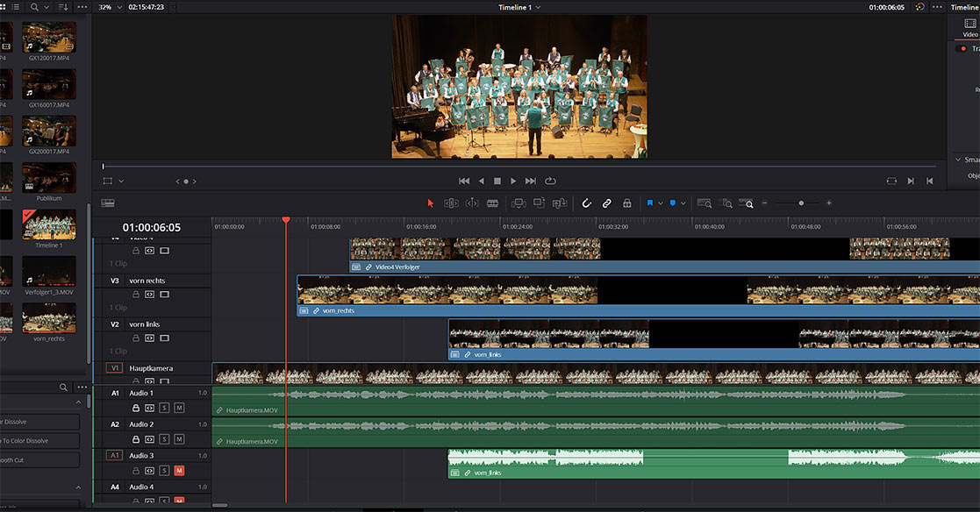The width and height of the screenshot is (980, 512).
Task: Select the Smooth Cut transition item
Action: point(40,460)
